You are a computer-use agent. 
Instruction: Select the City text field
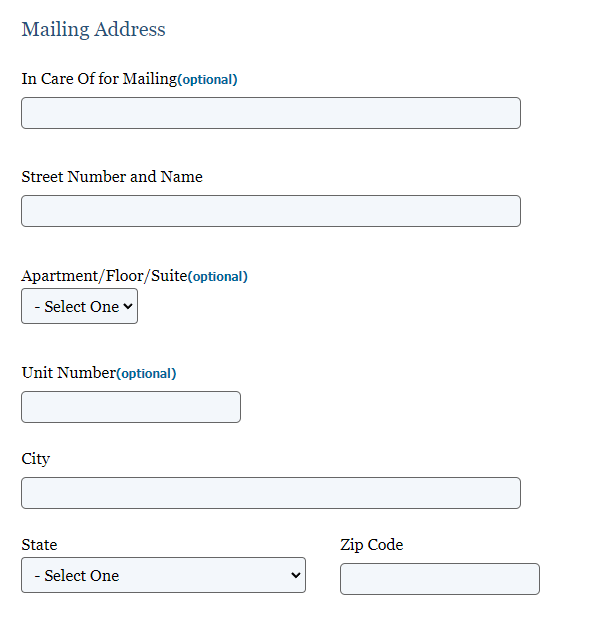(x=271, y=493)
